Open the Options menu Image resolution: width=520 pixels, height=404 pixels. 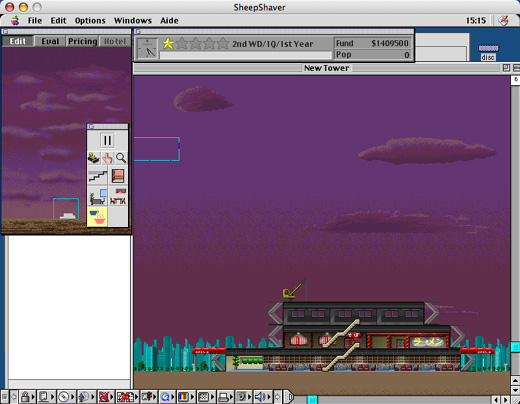[90, 21]
